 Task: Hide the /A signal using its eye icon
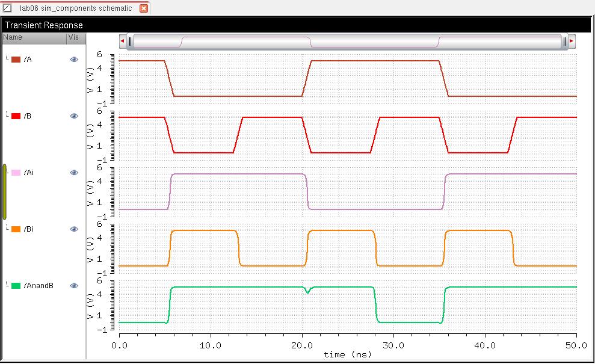click(74, 60)
